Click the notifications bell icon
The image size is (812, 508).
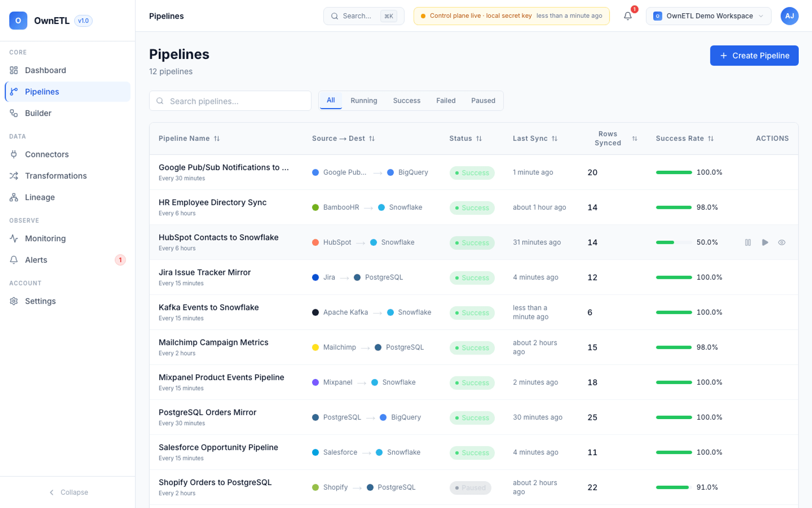coord(628,16)
